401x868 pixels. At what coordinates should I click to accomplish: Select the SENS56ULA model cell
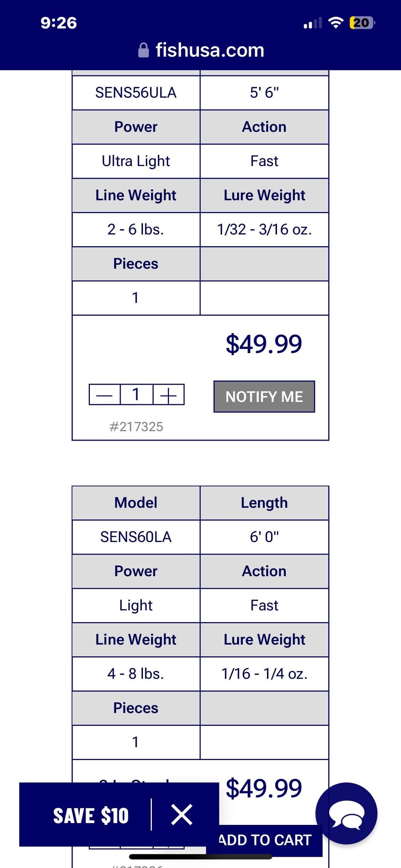click(x=136, y=92)
